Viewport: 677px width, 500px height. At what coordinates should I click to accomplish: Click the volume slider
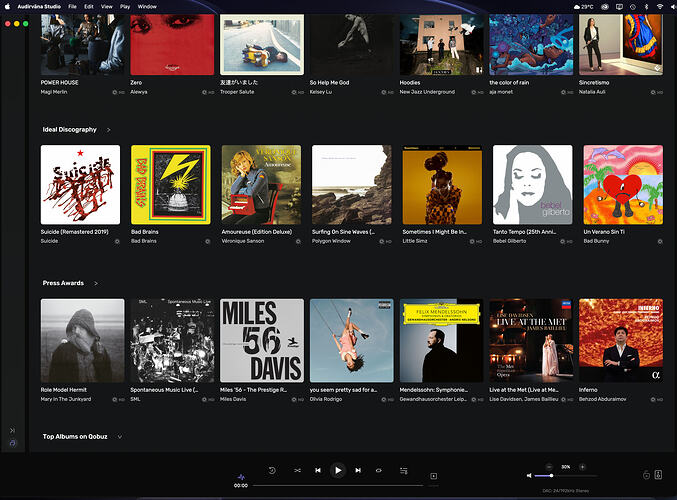pos(566,475)
